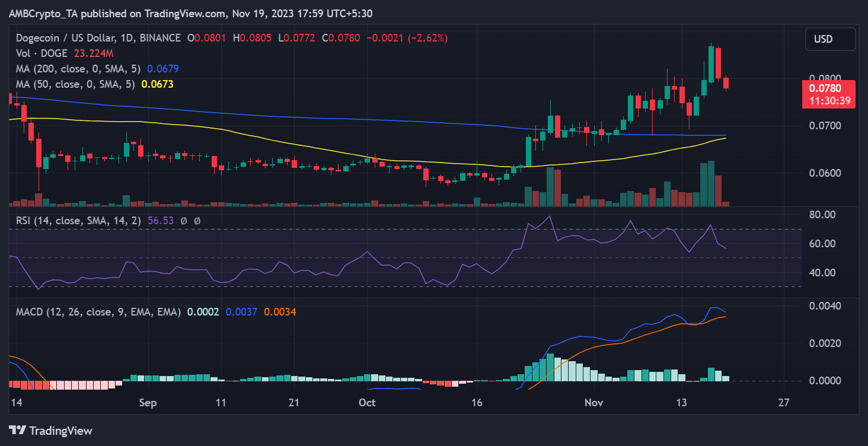Screen dimensions: 868x446
Task: Click the 27 date label on time axis
Action: coord(784,403)
